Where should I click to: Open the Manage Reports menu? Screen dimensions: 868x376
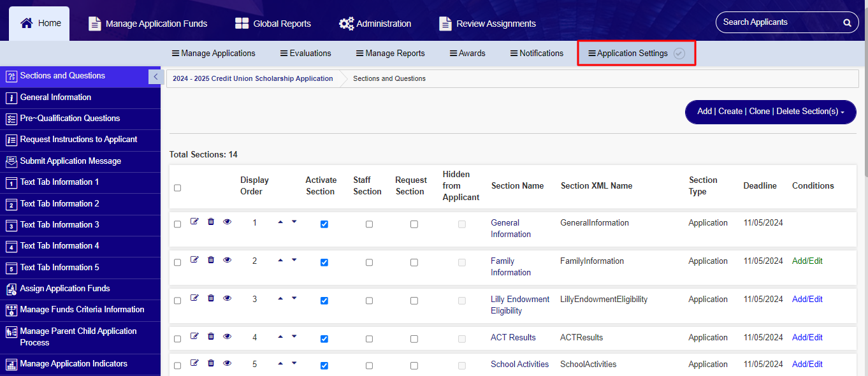[391, 54]
